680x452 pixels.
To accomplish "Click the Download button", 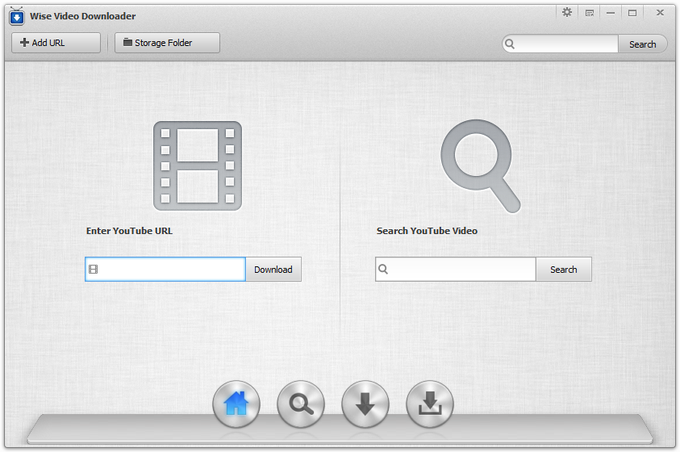I will point(273,269).
